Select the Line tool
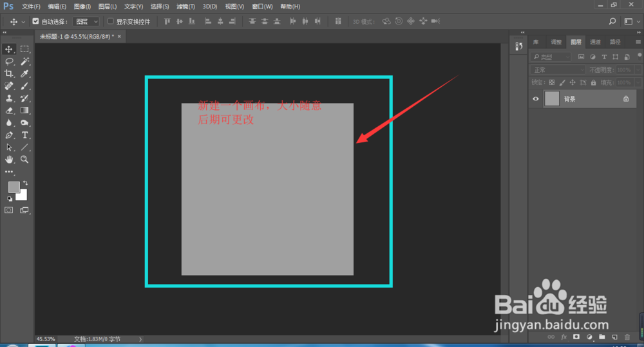 coord(24,147)
